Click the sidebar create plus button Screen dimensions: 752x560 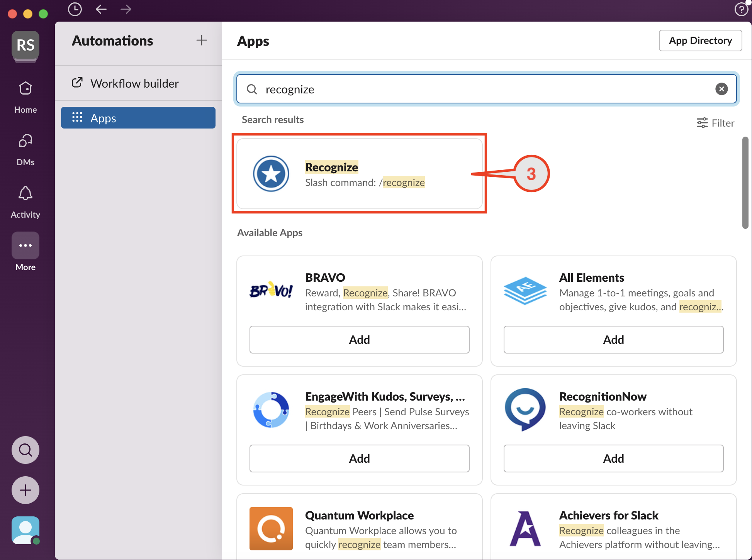25,490
